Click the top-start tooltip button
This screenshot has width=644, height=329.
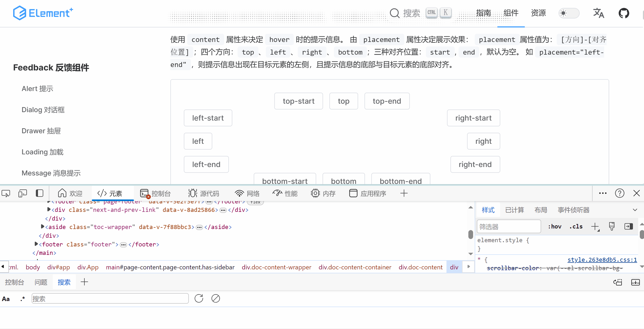tap(299, 101)
